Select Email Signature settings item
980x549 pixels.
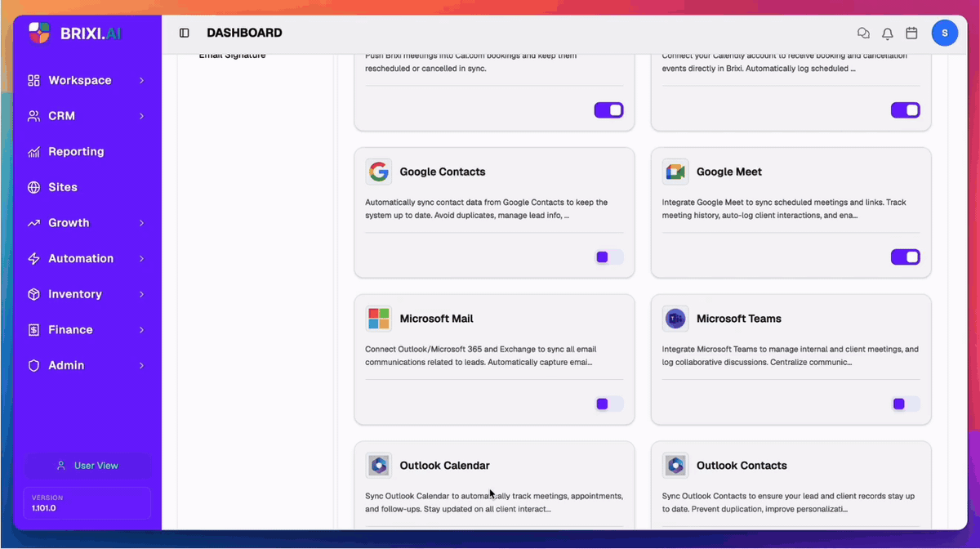233,56
